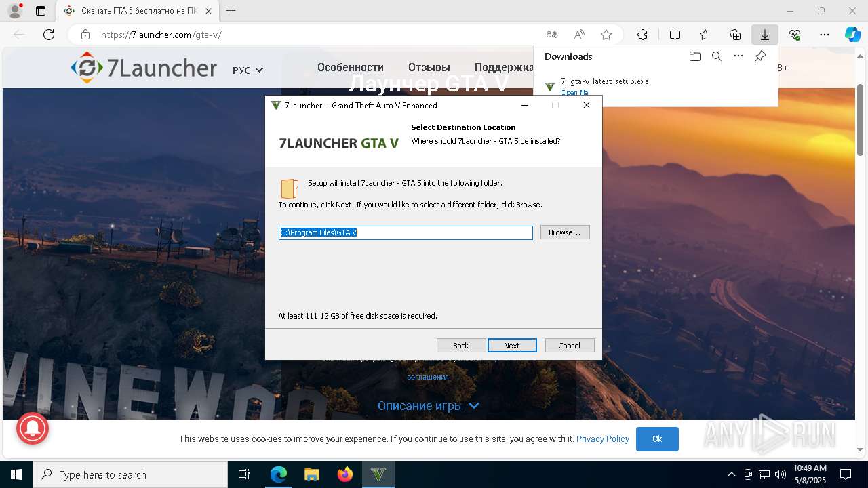This screenshot has width=868, height=488.
Task: Expand the РУС language dropdown
Action: (x=248, y=70)
